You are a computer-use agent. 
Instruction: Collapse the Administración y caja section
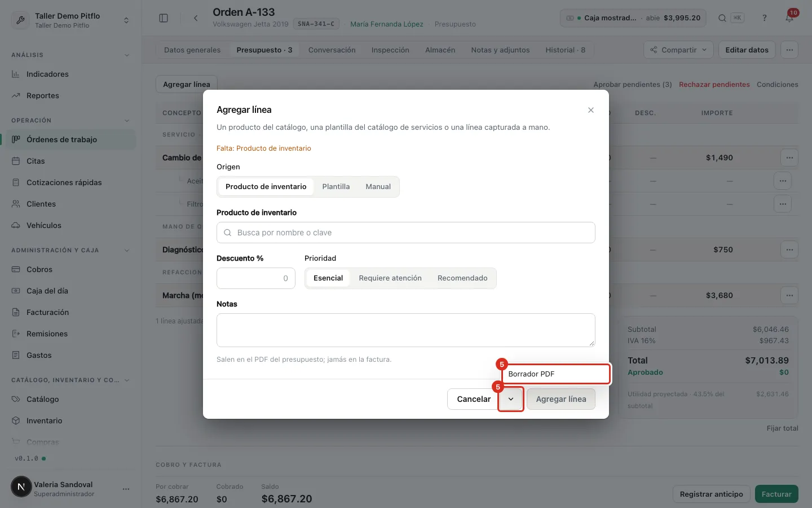pyautogui.click(x=127, y=251)
